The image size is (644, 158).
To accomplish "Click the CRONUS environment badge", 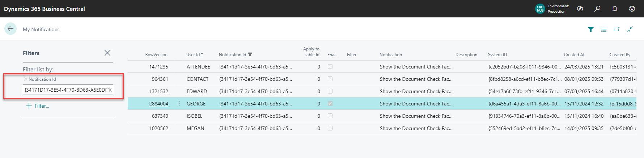I will (540, 9).
